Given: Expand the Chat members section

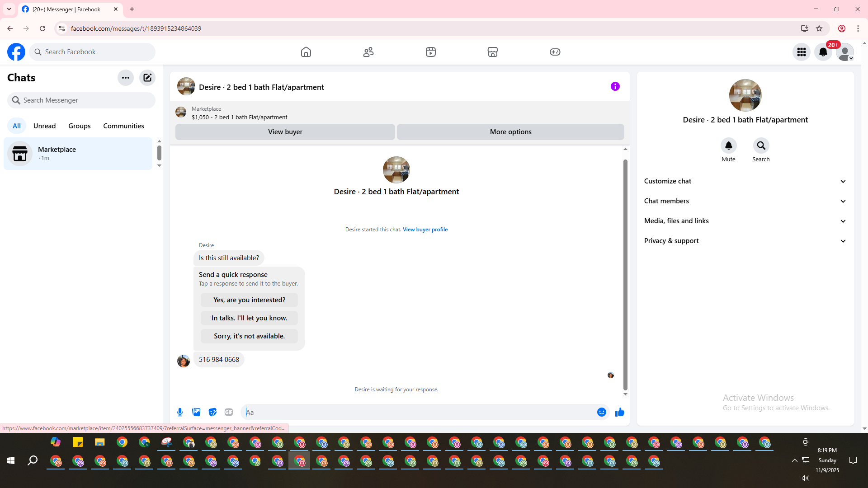Looking at the screenshot, I should click(745, 201).
